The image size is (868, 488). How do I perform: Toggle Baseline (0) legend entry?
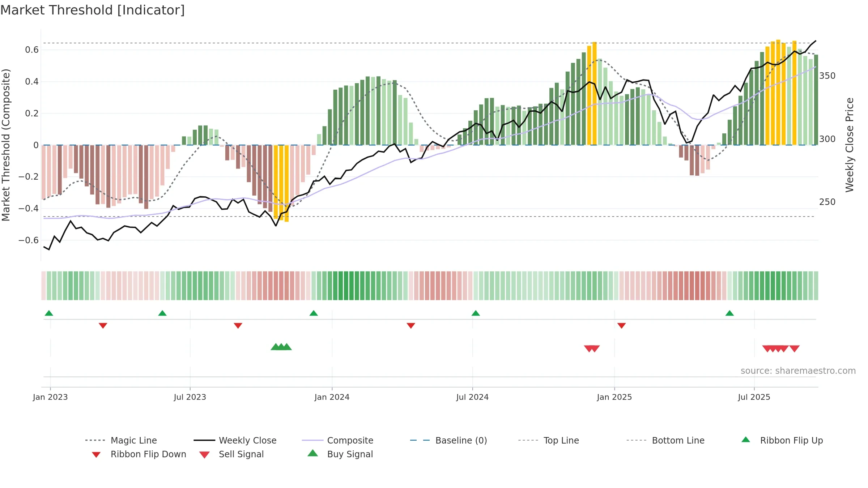pos(448,440)
